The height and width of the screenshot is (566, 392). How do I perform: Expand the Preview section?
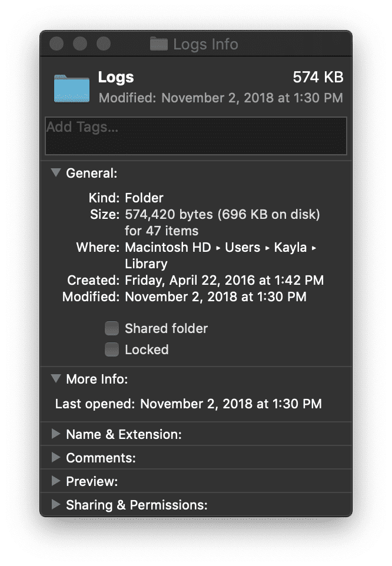click(55, 481)
